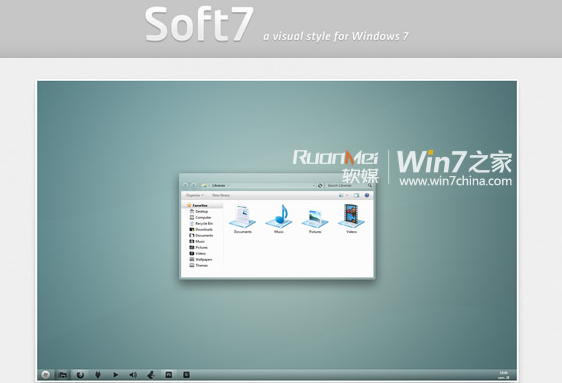This screenshot has height=383, width=562.
Task: Refresh the Libraries folder view
Action: pyautogui.click(x=320, y=186)
